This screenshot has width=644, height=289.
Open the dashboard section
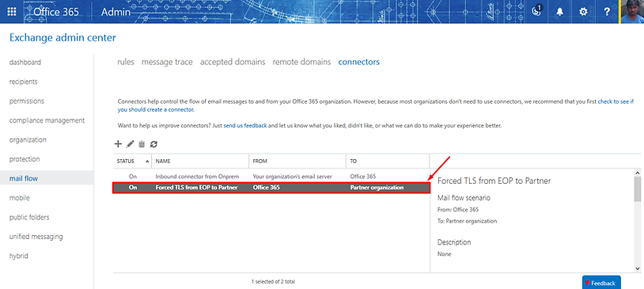(25, 63)
